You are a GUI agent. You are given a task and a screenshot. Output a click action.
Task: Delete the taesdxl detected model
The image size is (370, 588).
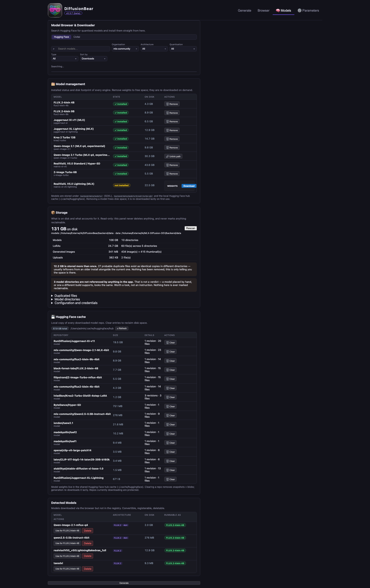click(x=87, y=569)
